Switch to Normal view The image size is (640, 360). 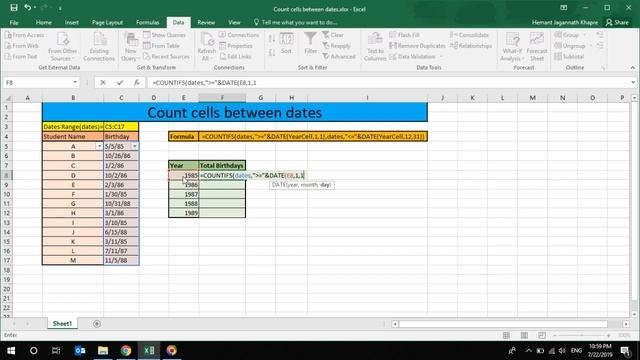point(506,335)
